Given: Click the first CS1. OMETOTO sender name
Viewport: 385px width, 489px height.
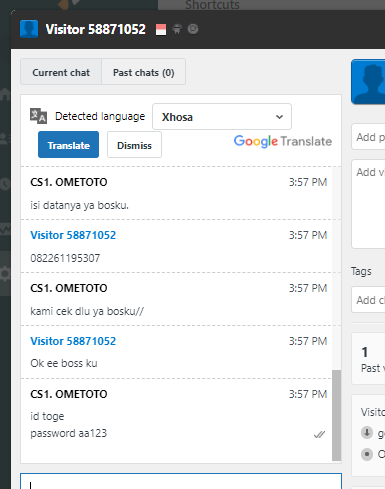Looking at the screenshot, I should [69, 182].
